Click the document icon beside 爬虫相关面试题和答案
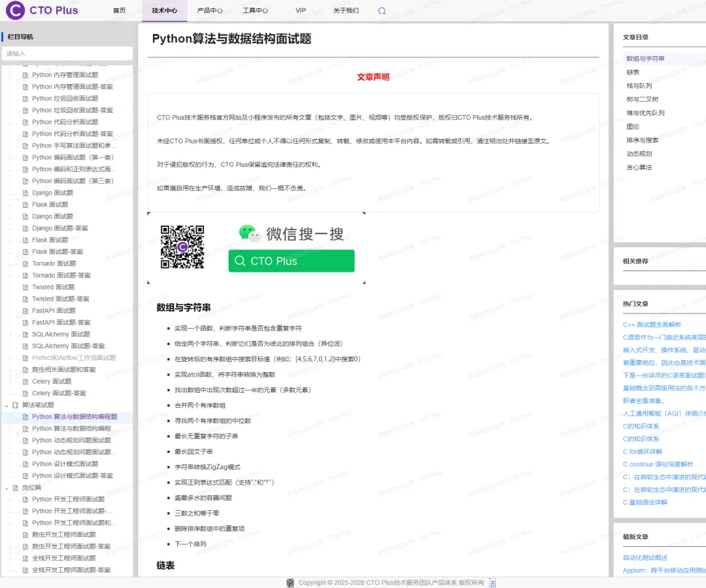The height and width of the screenshot is (588, 706). tap(25, 370)
